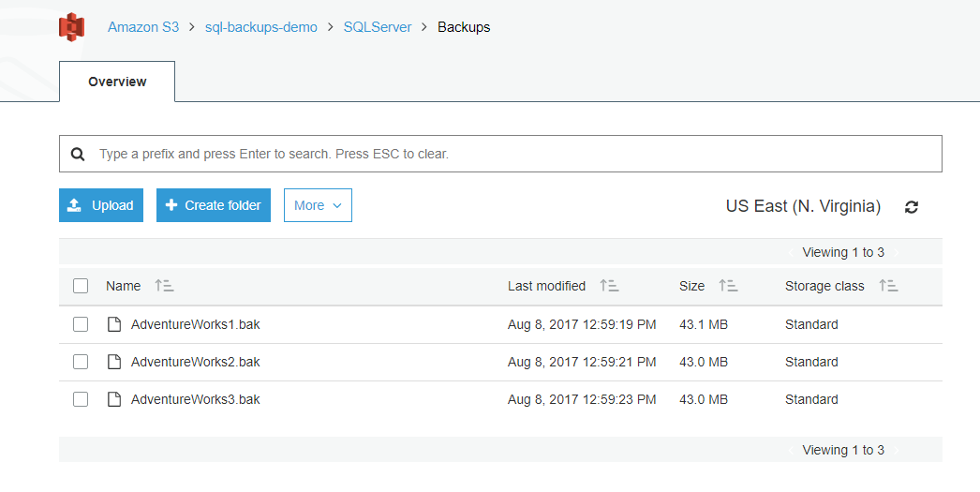Click the magnifier icon in search bar
Screen dimensions: 980x492
pyautogui.click(x=78, y=154)
